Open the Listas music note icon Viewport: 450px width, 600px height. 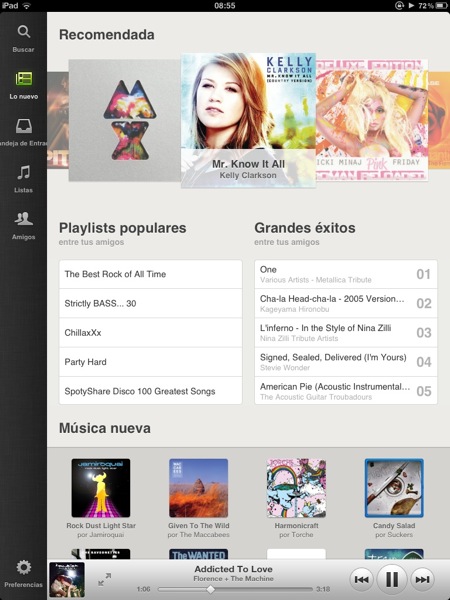[x=24, y=173]
